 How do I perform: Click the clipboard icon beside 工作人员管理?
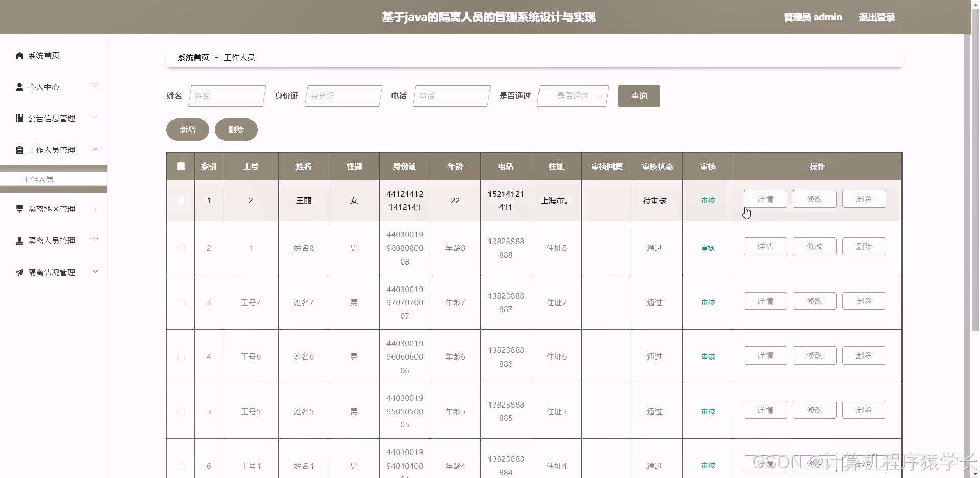click(x=19, y=150)
